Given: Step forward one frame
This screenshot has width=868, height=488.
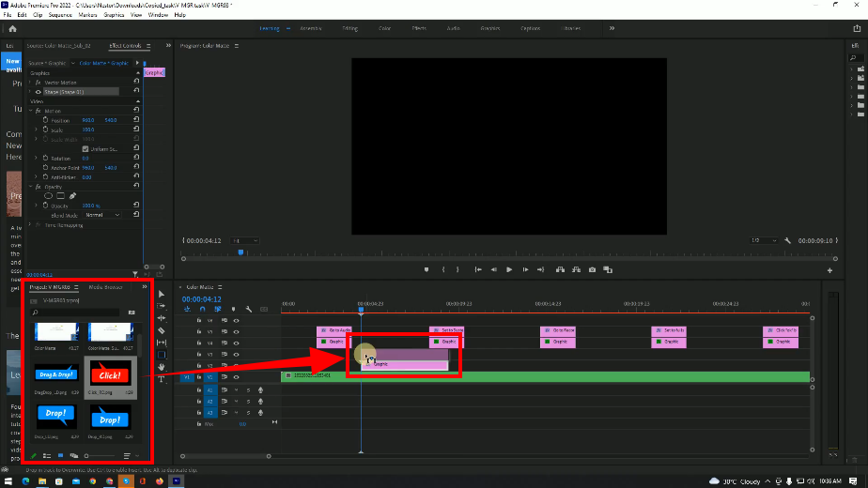Looking at the screenshot, I should (525, 269).
